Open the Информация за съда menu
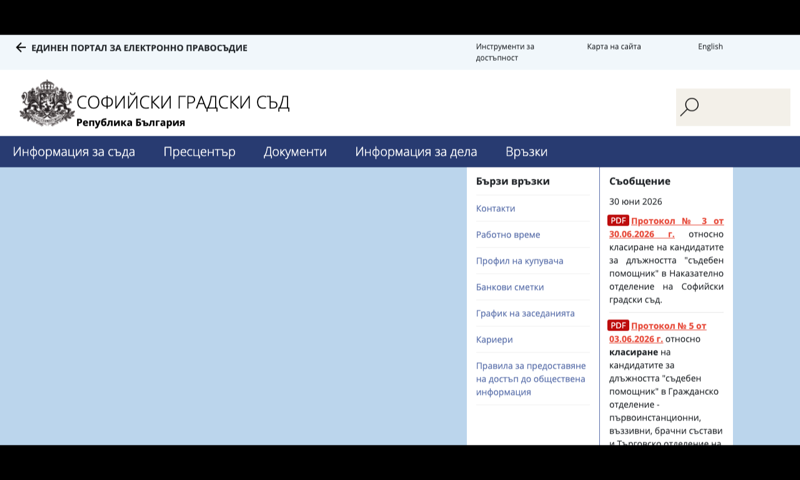This screenshot has width=800, height=480. (74, 151)
